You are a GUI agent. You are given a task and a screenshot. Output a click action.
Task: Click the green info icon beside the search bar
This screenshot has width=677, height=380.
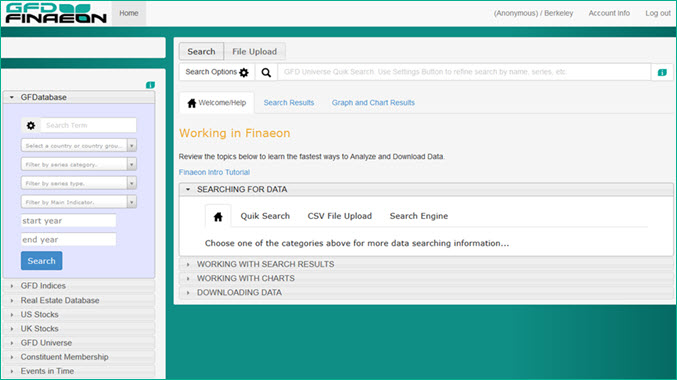[x=662, y=72]
